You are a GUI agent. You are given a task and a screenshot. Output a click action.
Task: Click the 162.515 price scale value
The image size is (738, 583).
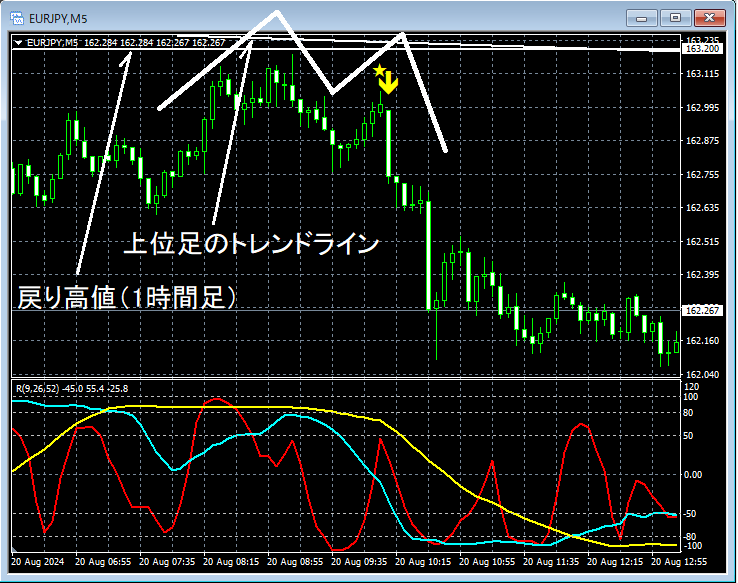tap(702, 241)
